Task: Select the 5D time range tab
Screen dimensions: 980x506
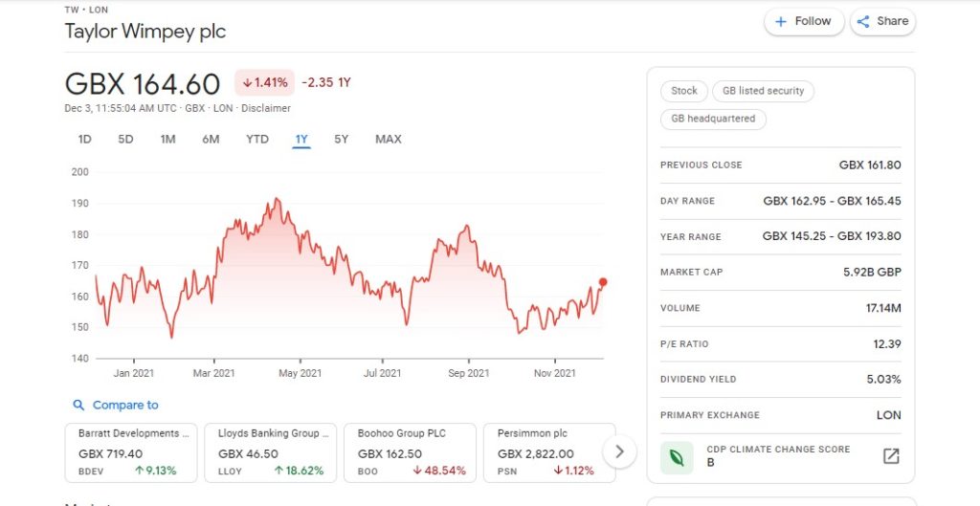Action: tap(125, 140)
